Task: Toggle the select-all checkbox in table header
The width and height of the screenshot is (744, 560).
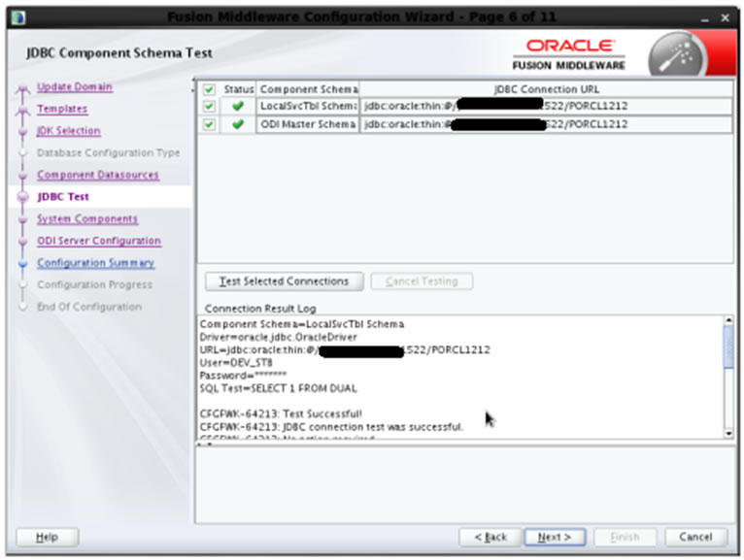Action: (209, 89)
